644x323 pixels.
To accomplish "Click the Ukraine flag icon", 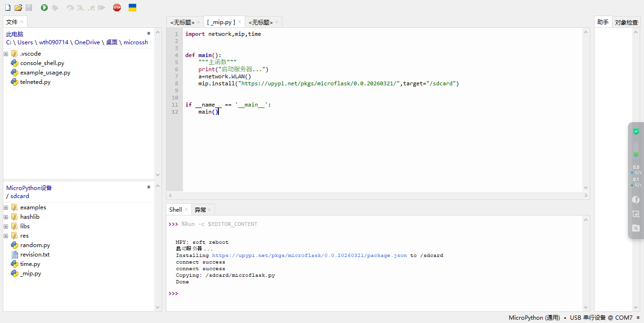I will [x=132, y=8].
